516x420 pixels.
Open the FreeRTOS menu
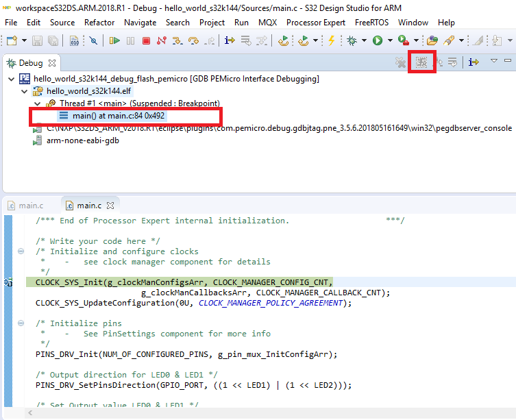[371, 23]
